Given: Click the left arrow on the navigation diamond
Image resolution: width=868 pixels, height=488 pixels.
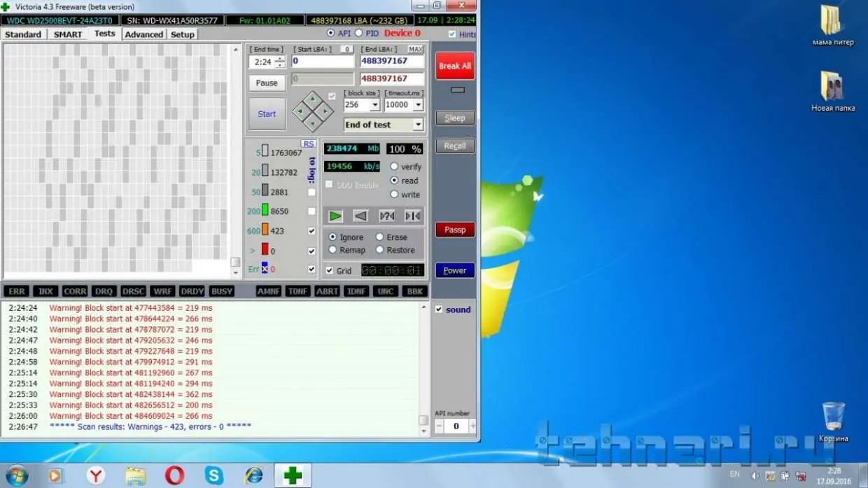Looking at the screenshot, I should click(300, 111).
